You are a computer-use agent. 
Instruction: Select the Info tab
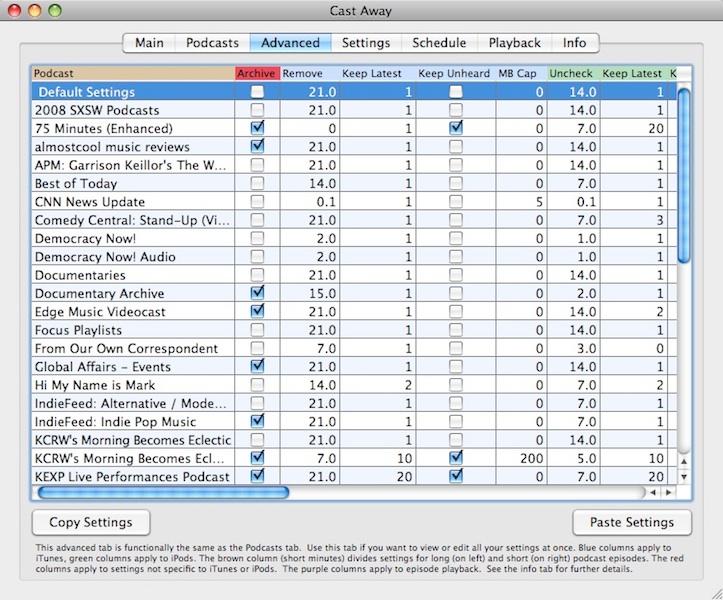(x=574, y=43)
